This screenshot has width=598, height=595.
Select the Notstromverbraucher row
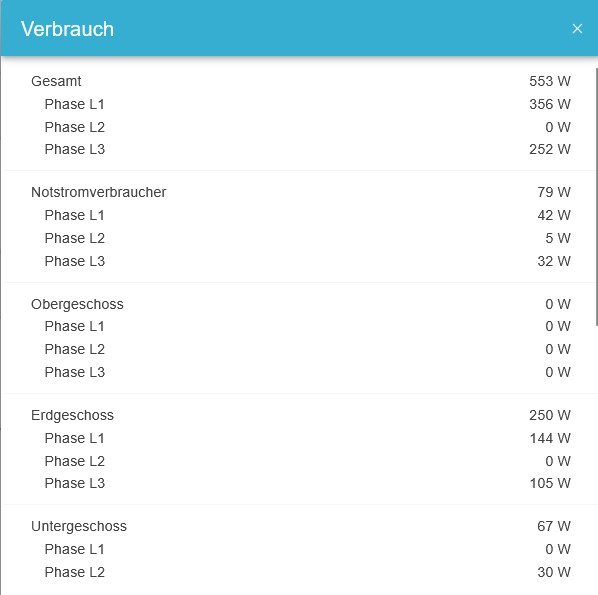click(x=301, y=192)
